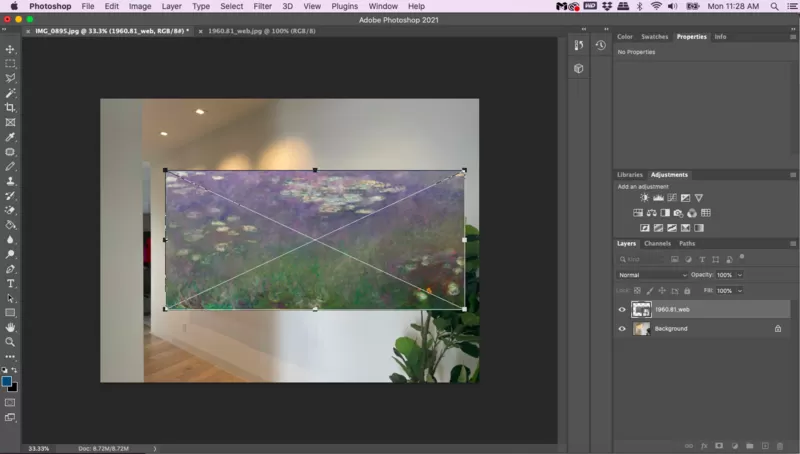
Task: Open the 3D panel cube icon
Action: pyautogui.click(x=579, y=68)
